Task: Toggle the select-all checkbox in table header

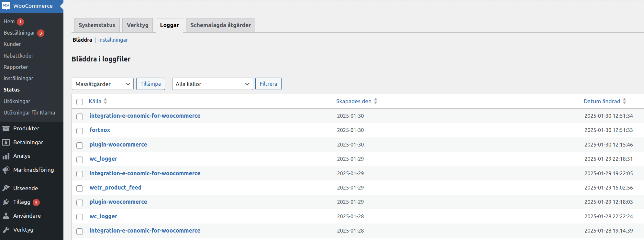Action: [x=80, y=102]
